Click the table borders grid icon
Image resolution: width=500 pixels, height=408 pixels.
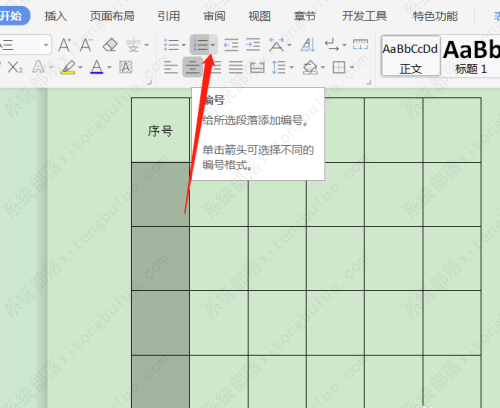(339, 67)
